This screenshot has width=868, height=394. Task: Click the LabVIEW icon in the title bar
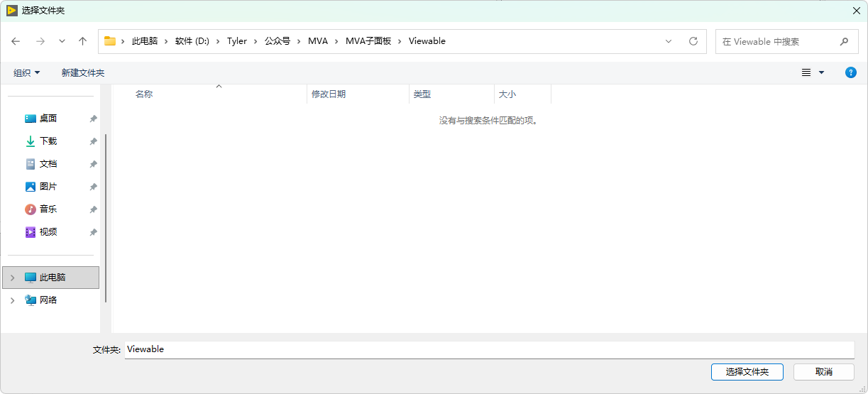point(12,11)
